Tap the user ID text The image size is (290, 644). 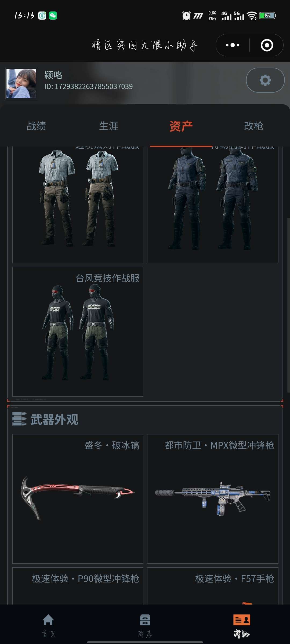[88, 86]
